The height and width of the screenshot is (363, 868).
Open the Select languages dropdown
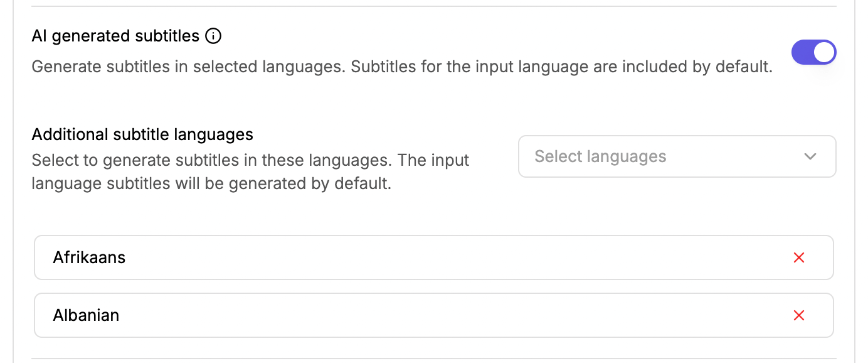pyautogui.click(x=677, y=156)
